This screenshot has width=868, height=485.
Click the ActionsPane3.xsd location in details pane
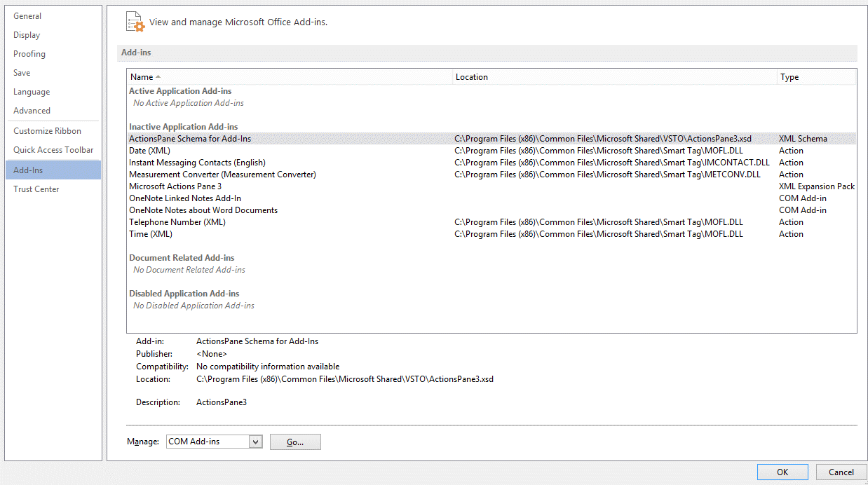point(345,379)
